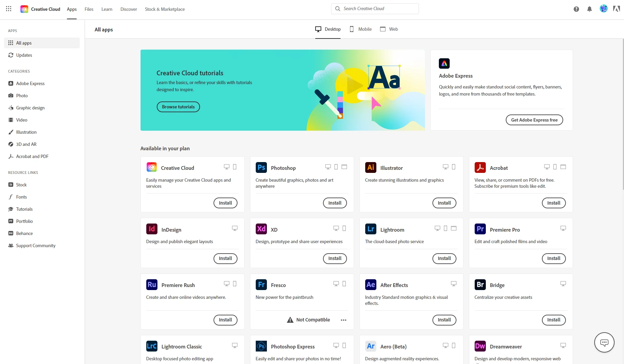The height and width of the screenshot is (364, 624).
Task: Click Get Adobe Express free button
Action: click(x=534, y=120)
